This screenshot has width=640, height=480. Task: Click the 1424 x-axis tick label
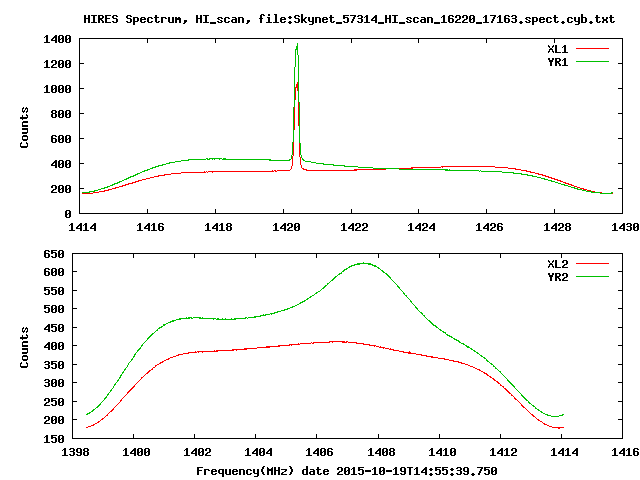click(421, 227)
